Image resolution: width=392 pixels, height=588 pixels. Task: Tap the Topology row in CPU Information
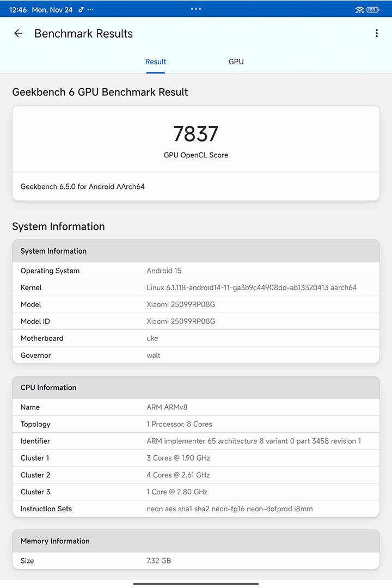(x=195, y=424)
